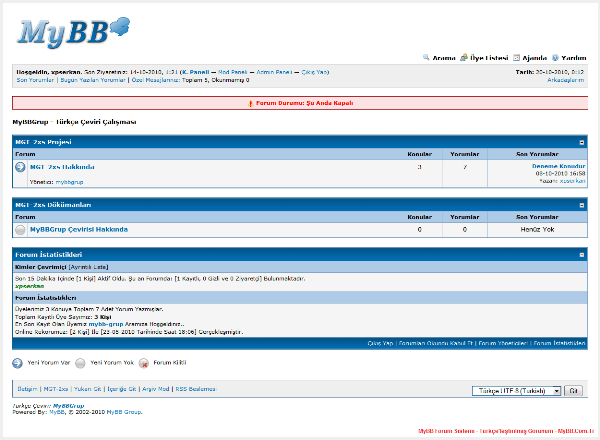
Task: Collapse the Forum İstatistikleri section
Action: click(582, 255)
